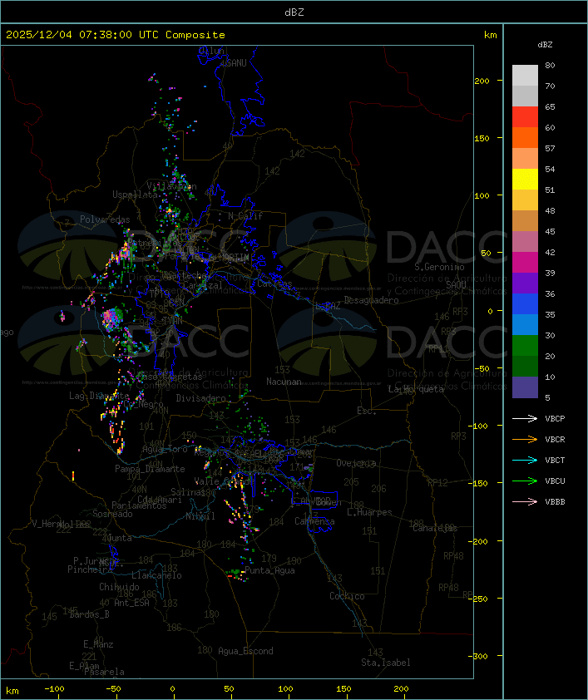Click the 'VBBB' legend label
Screen dimensions: 588x700
click(555, 502)
